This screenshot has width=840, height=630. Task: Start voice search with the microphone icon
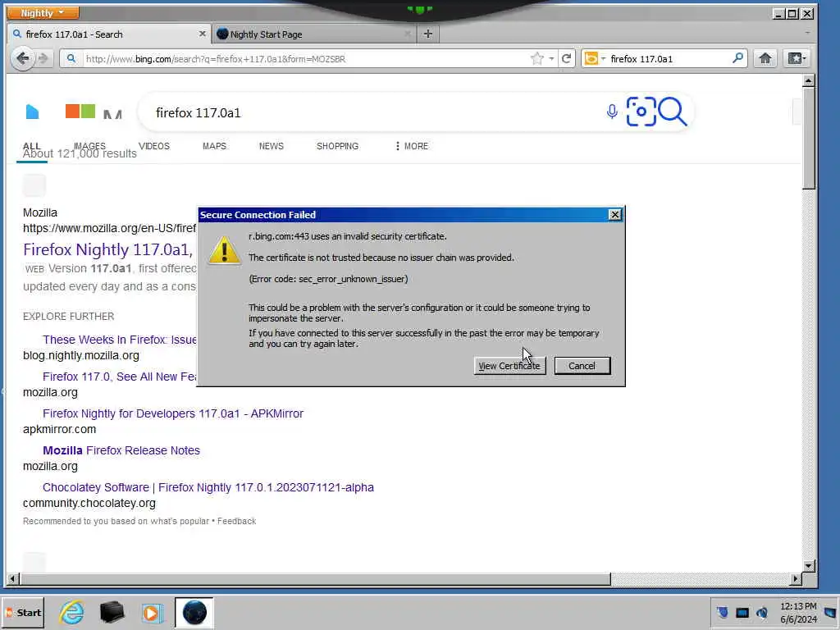click(612, 112)
